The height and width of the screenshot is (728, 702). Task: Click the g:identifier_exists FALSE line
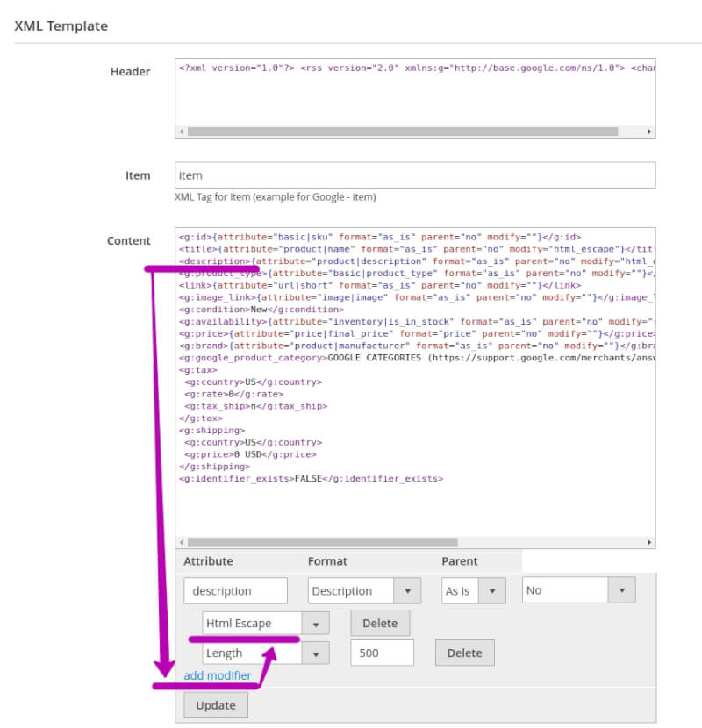[311, 478]
